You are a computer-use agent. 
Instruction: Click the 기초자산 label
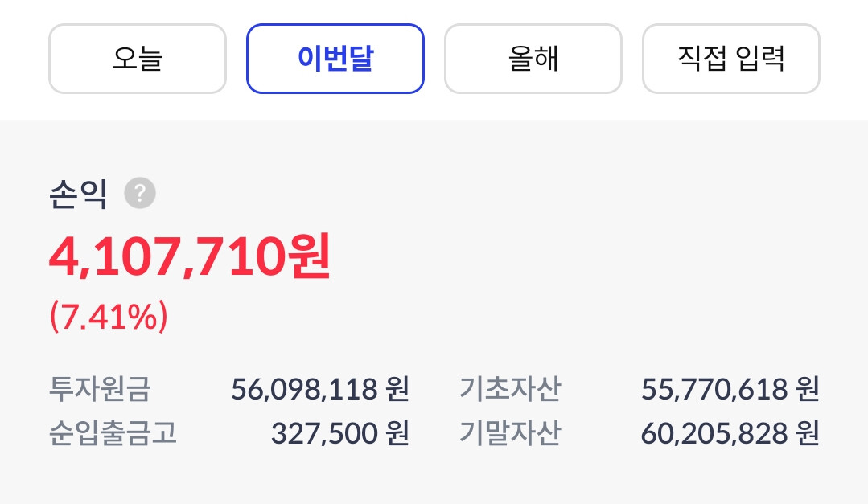tap(510, 388)
